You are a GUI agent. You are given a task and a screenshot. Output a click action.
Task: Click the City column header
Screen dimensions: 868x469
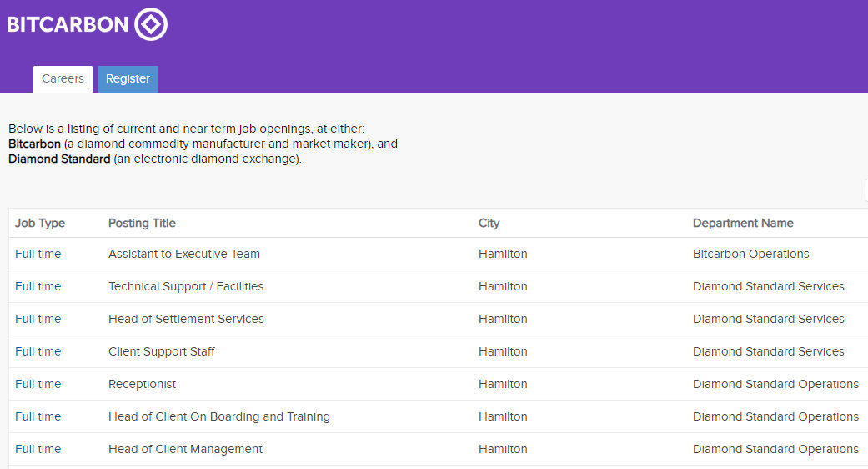pos(489,223)
